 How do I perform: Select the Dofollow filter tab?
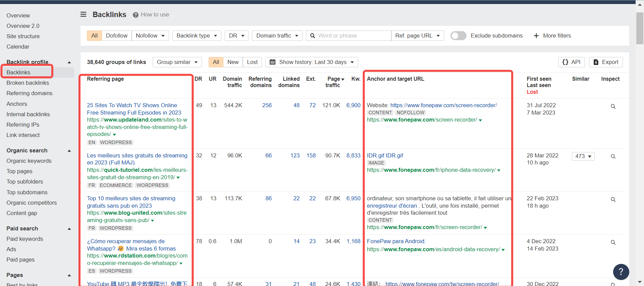117,35
